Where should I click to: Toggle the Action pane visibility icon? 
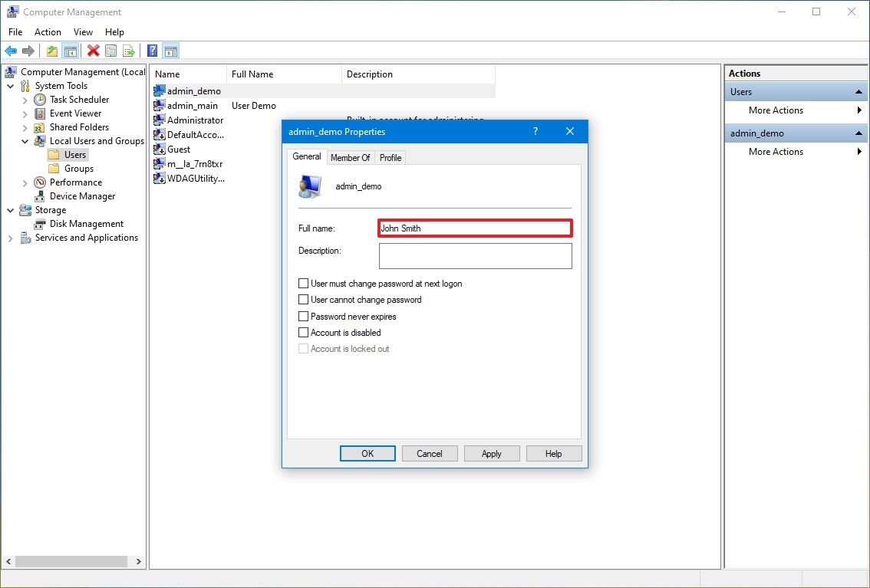[170, 51]
